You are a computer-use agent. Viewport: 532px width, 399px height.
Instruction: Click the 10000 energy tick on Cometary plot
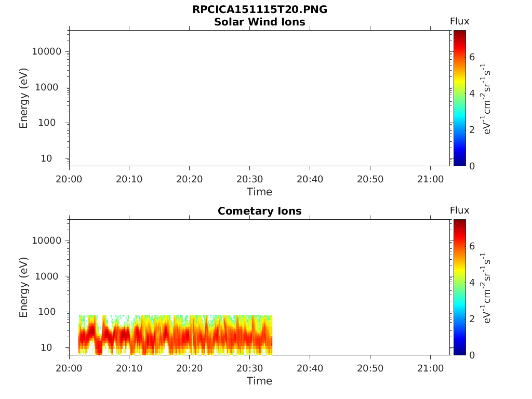click(x=47, y=241)
